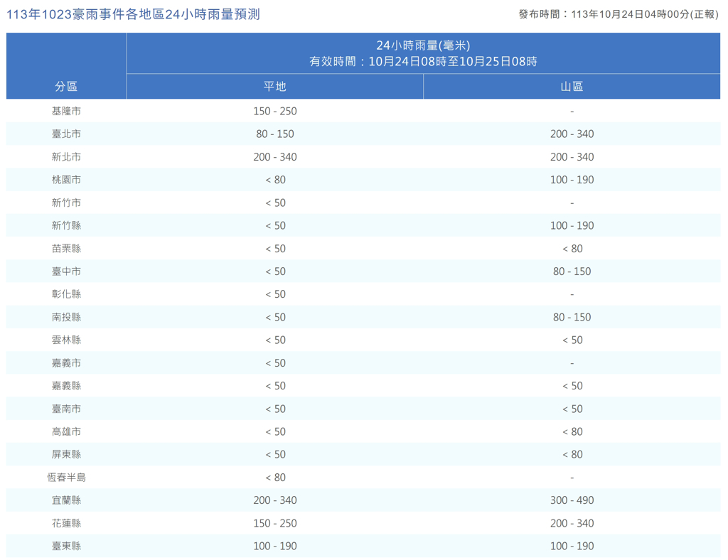Select the 山區 column header

(572, 86)
